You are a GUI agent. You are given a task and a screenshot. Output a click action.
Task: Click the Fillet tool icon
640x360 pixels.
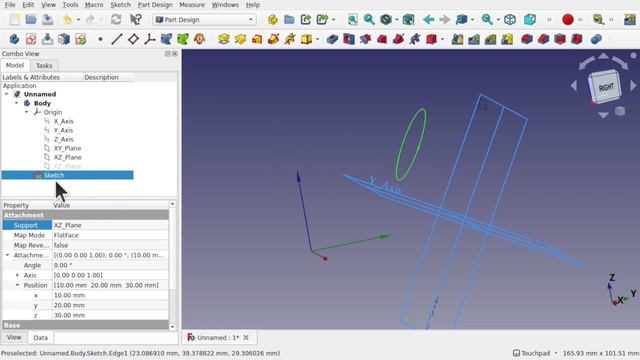[x=527, y=39]
